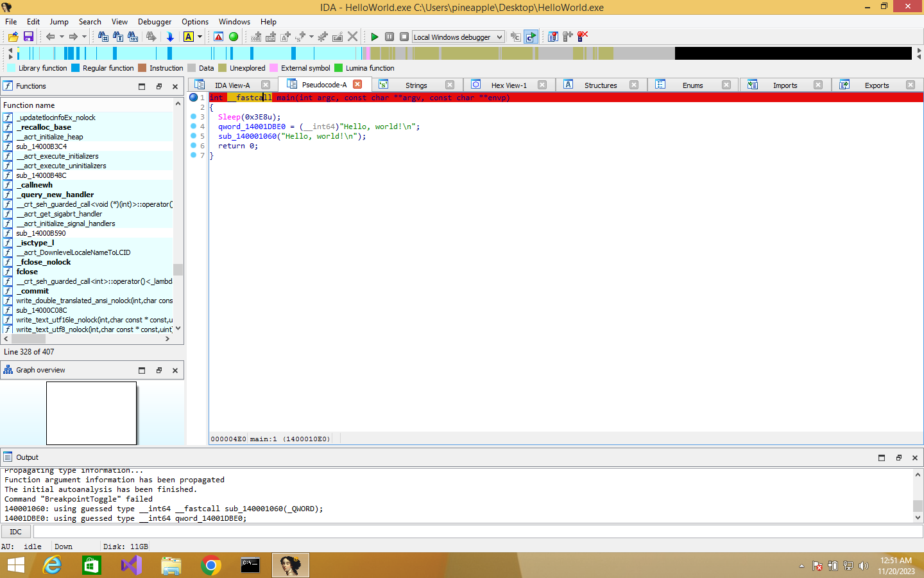The width and height of the screenshot is (924, 578).
Task: Click the Functions panel header icon
Action: [8, 86]
